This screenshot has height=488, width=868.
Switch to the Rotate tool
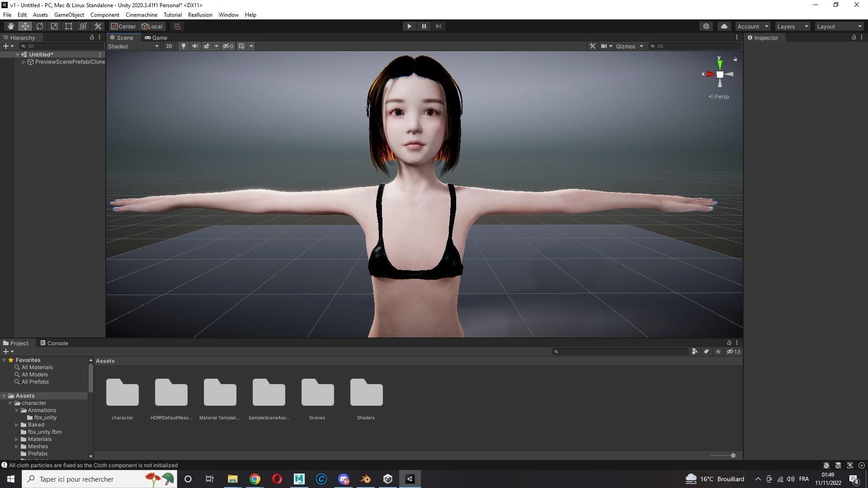(40, 26)
